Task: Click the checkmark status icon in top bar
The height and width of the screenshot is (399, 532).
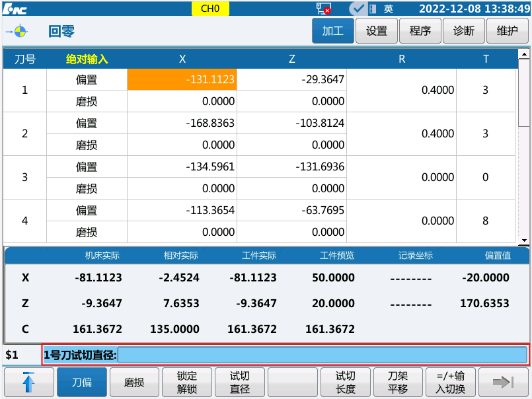Action: (x=358, y=9)
